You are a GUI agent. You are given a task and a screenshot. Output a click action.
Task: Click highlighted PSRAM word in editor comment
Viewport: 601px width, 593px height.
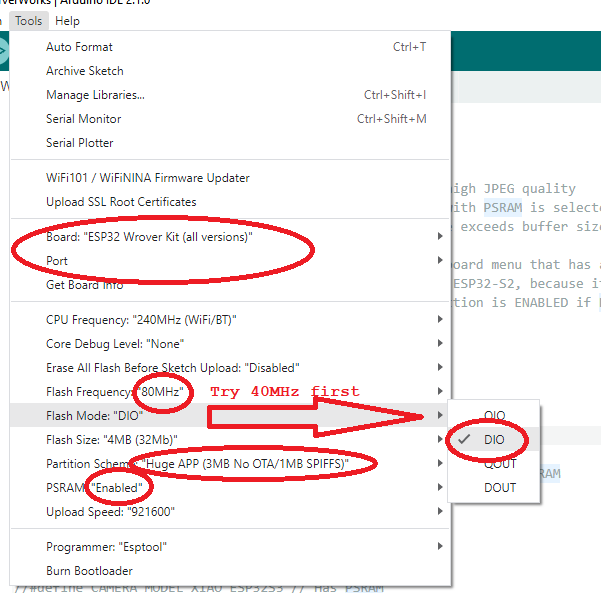click(502, 207)
